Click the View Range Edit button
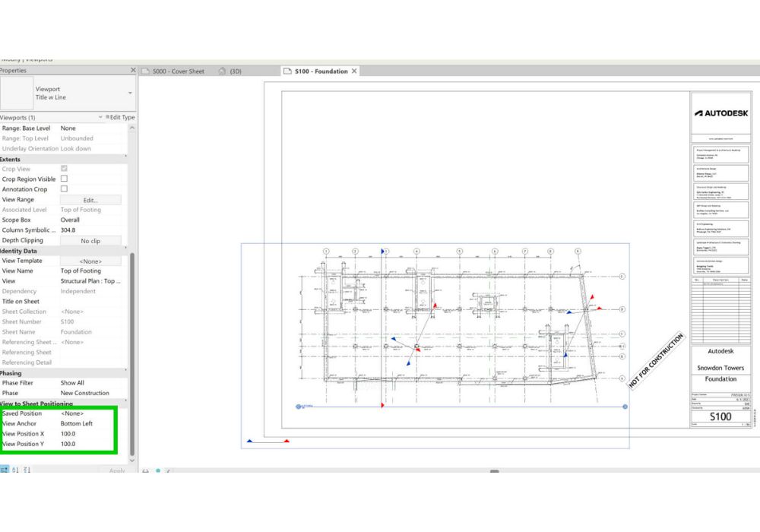 90,200
